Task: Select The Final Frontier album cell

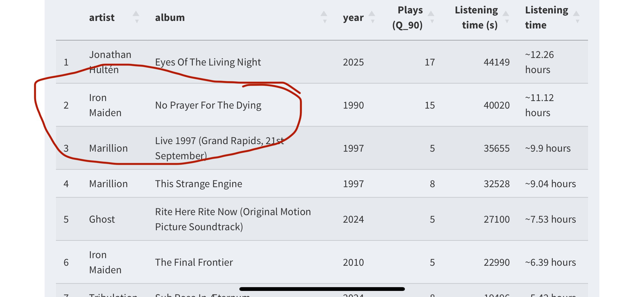Action: 194,262
